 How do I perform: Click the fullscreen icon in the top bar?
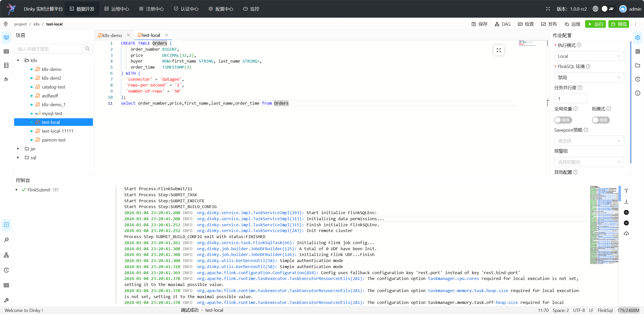(548, 9)
